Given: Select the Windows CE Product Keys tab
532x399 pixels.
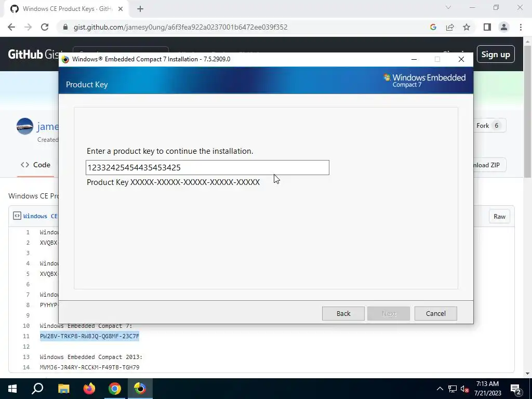Looking at the screenshot, I should click(x=66, y=9).
